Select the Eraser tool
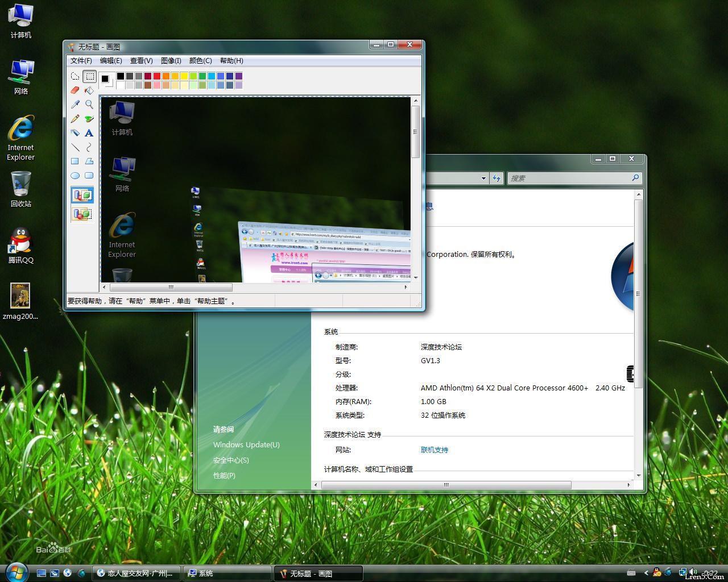728x582 pixels. point(75,90)
